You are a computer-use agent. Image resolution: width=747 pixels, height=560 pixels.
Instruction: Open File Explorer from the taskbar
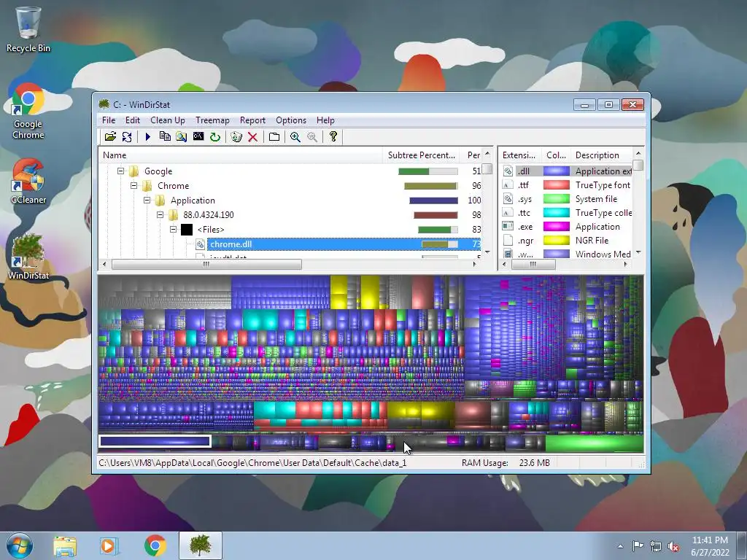click(65, 545)
